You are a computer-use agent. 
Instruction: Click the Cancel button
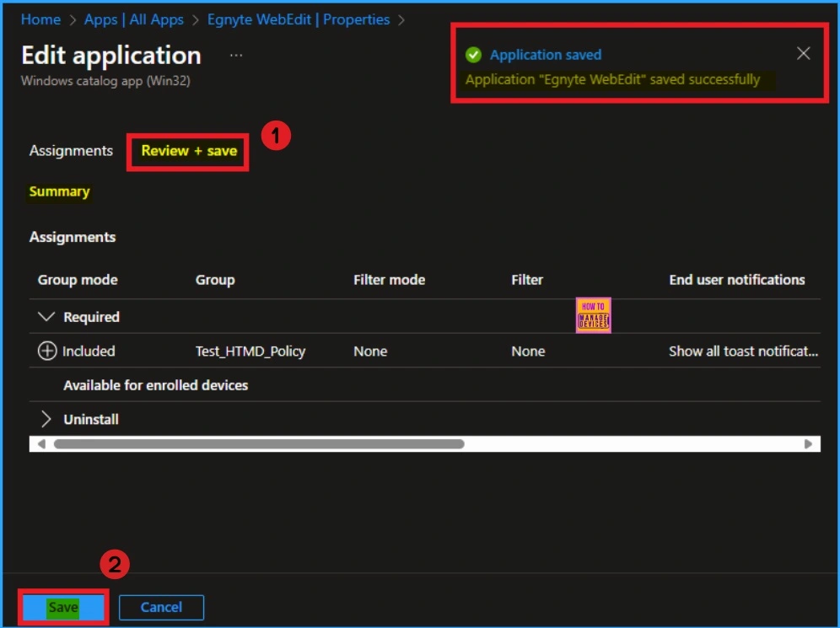coord(161,607)
